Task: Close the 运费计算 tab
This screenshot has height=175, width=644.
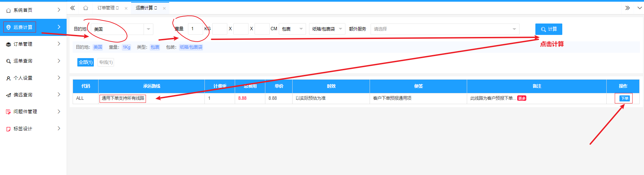Action: [164, 8]
